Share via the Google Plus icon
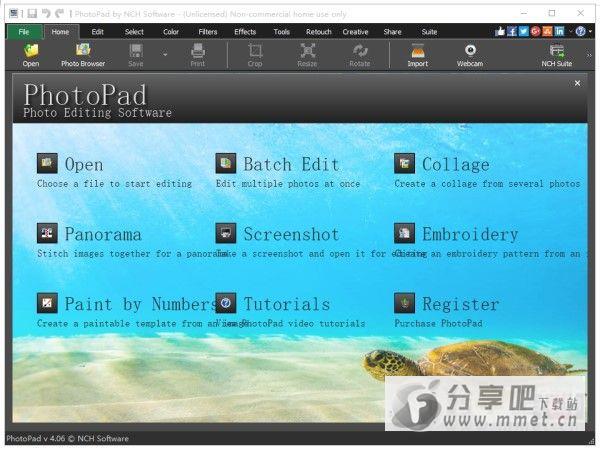The width and height of the screenshot is (600, 450). (x=535, y=31)
